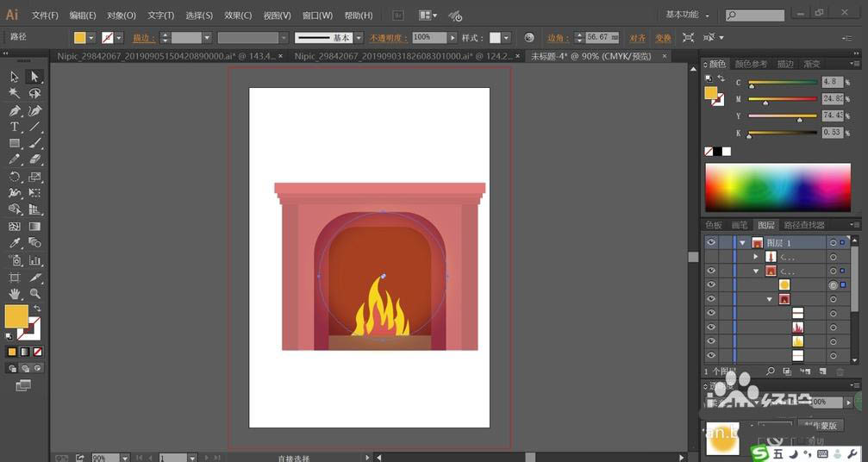Toggle visibility of the yellow flames sublayer

pos(711,341)
